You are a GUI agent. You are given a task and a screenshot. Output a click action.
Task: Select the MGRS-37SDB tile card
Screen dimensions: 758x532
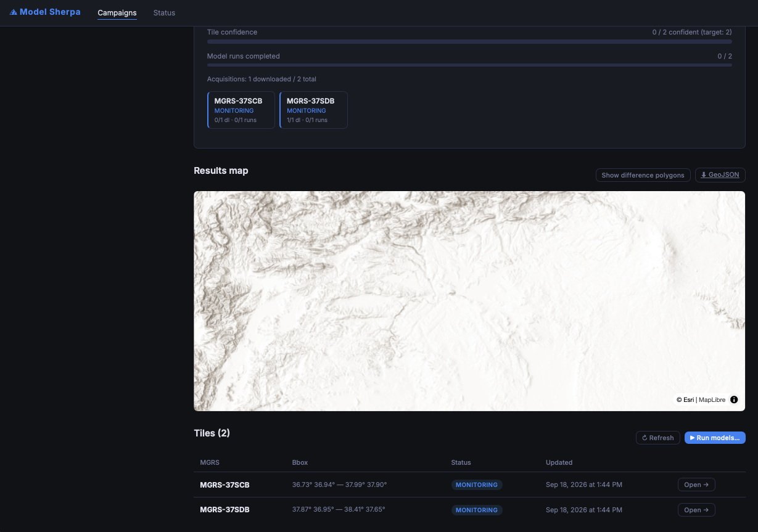point(313,110)
